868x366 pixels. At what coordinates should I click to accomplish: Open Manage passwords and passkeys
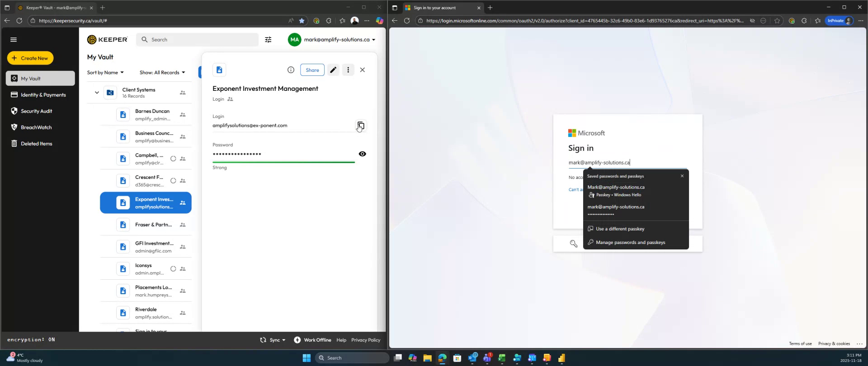636,242
